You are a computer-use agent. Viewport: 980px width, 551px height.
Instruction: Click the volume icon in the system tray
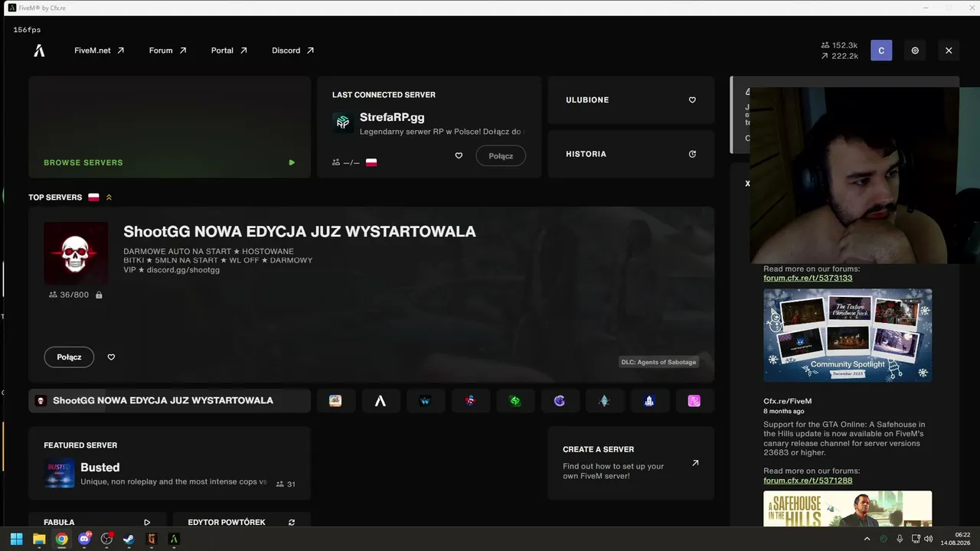pyautogui.click(x=929, y=539)
